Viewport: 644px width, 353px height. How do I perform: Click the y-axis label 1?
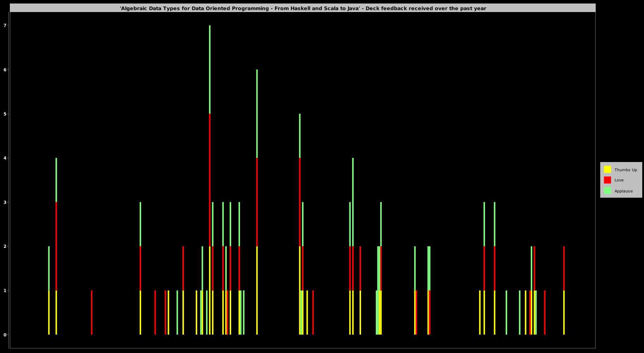[x=5, y=291]
